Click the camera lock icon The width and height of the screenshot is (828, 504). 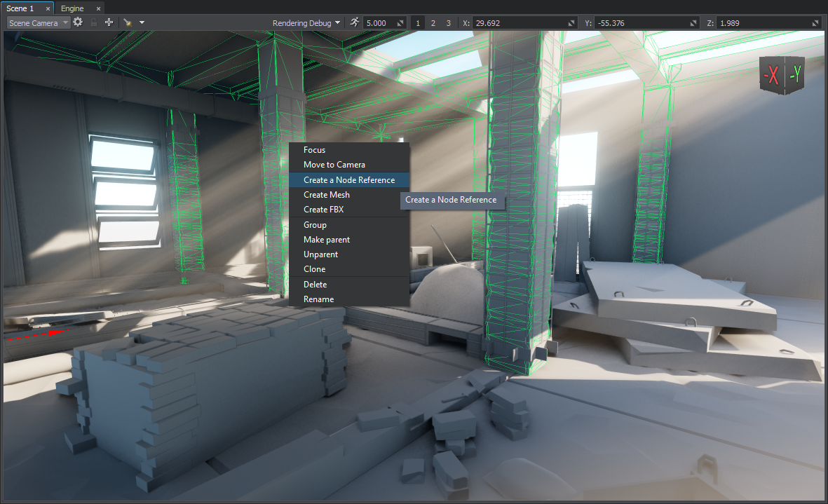[x=93, y=22]
